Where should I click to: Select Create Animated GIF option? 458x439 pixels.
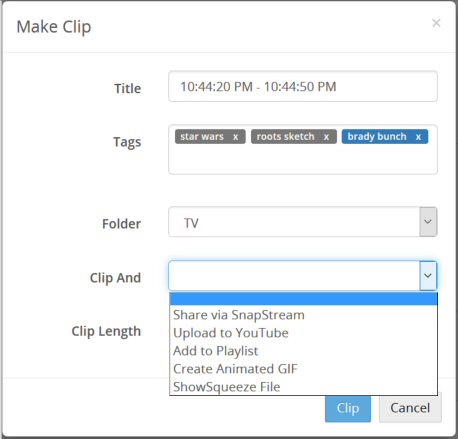303,369
